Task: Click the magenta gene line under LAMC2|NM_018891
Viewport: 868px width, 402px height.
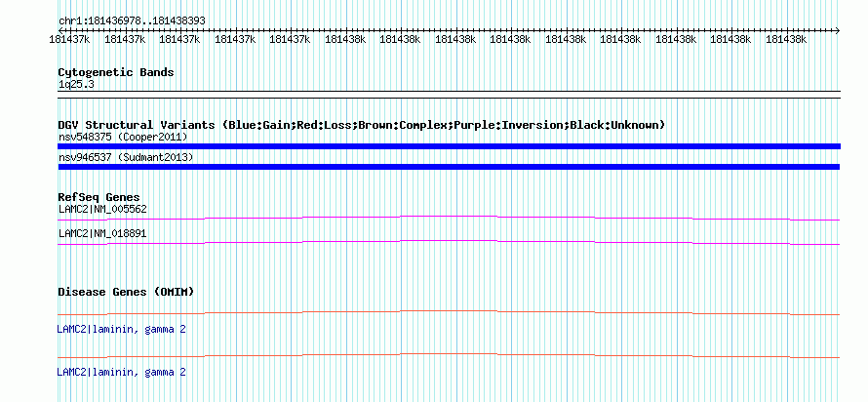Action: [449, 241]
